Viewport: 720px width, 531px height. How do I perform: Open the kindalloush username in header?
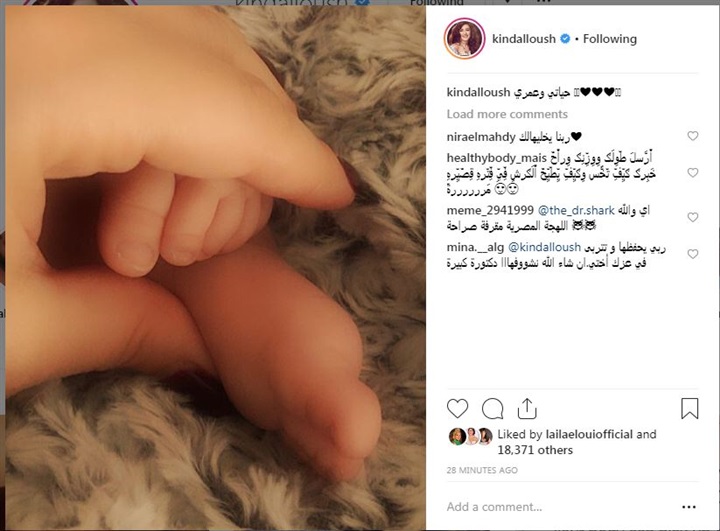(x=523, y=39)
